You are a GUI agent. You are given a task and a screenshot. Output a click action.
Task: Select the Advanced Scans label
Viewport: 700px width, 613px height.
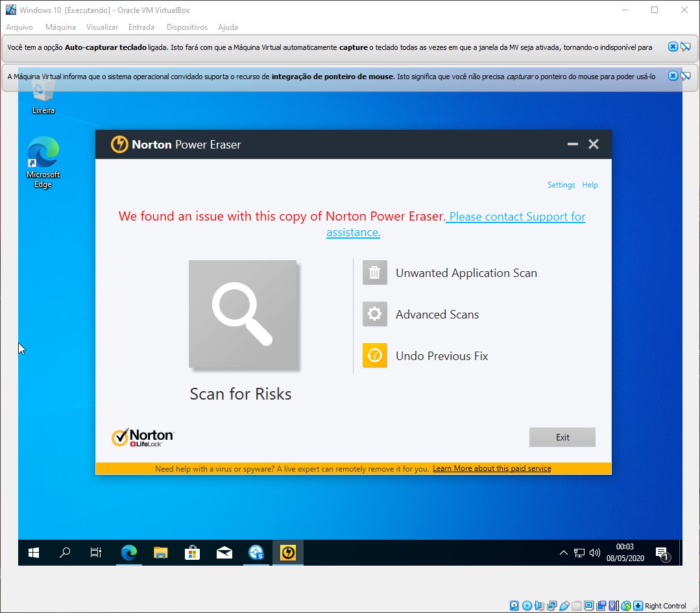437,315
